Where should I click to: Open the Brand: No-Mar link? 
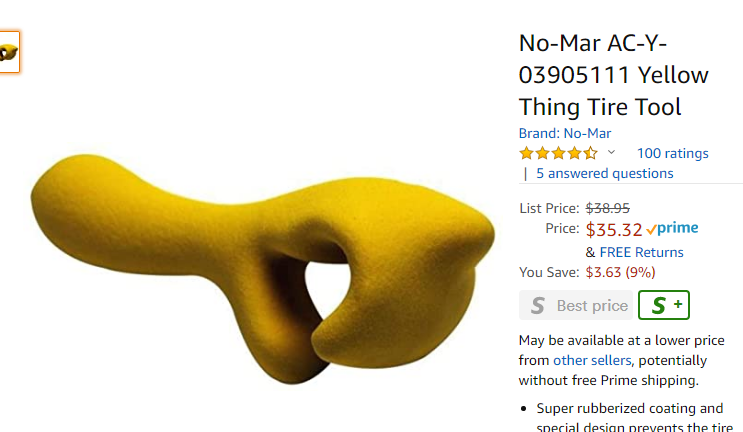tap(565, 134)
